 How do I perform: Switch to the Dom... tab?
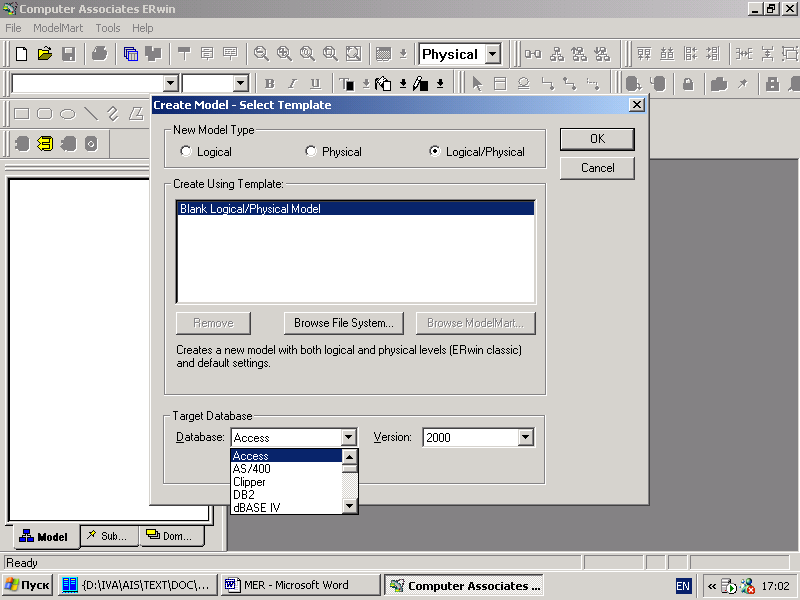[x=172, y=536]
